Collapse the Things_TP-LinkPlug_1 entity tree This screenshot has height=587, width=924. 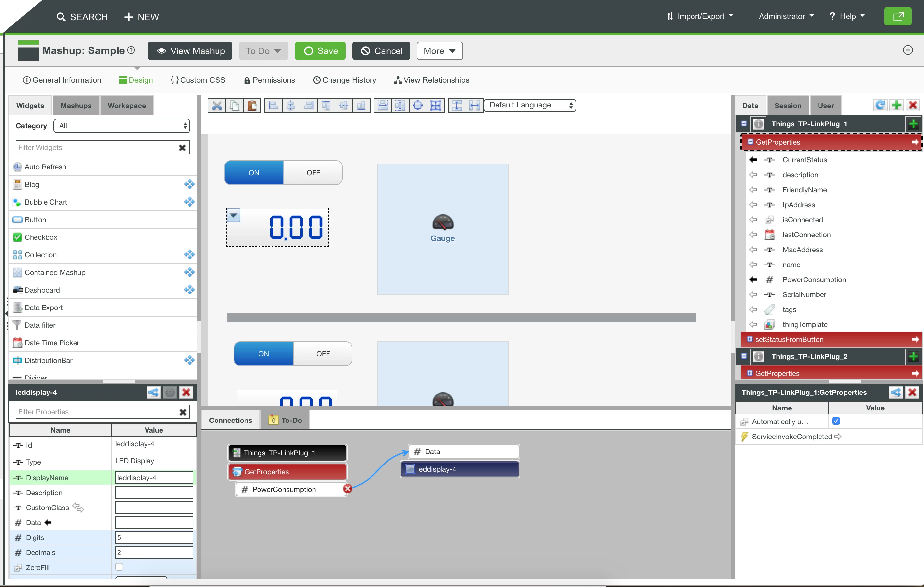coord(744,123)
